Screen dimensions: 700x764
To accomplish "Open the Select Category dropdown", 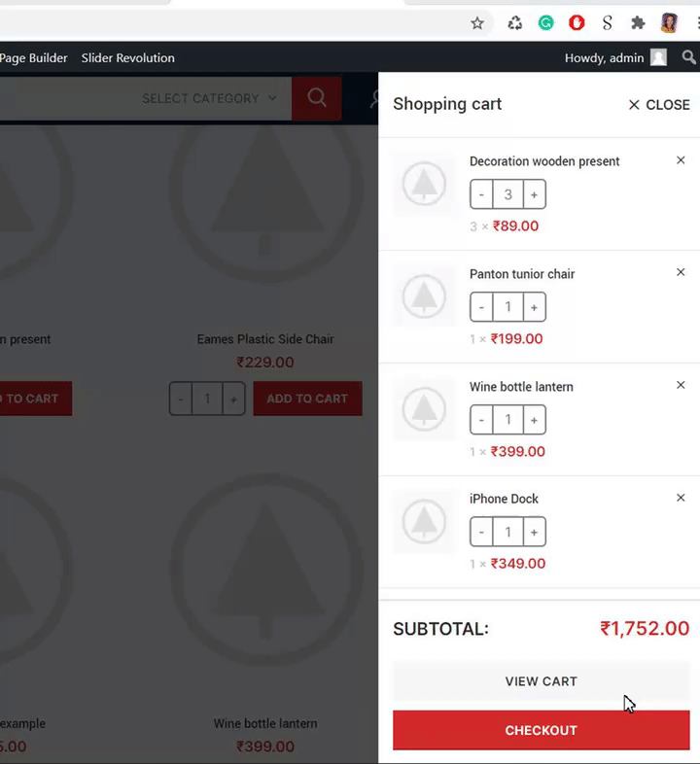I will click(209, 98).
